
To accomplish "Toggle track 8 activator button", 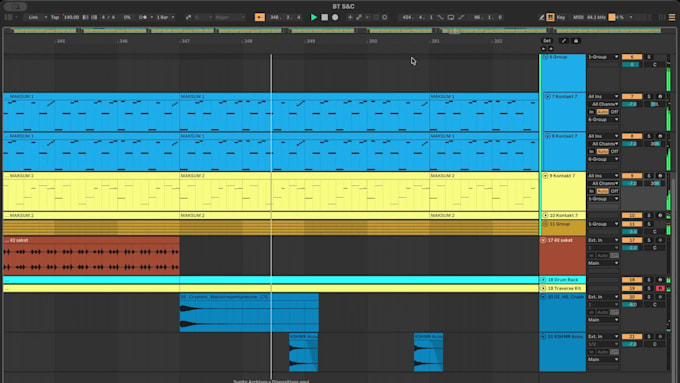I will pos(631,136).
